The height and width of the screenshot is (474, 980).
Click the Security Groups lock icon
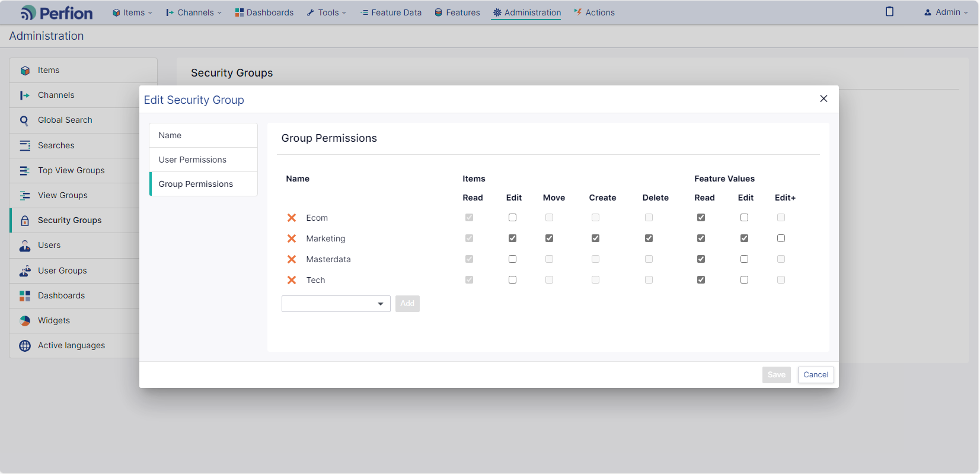coord(25,221)
